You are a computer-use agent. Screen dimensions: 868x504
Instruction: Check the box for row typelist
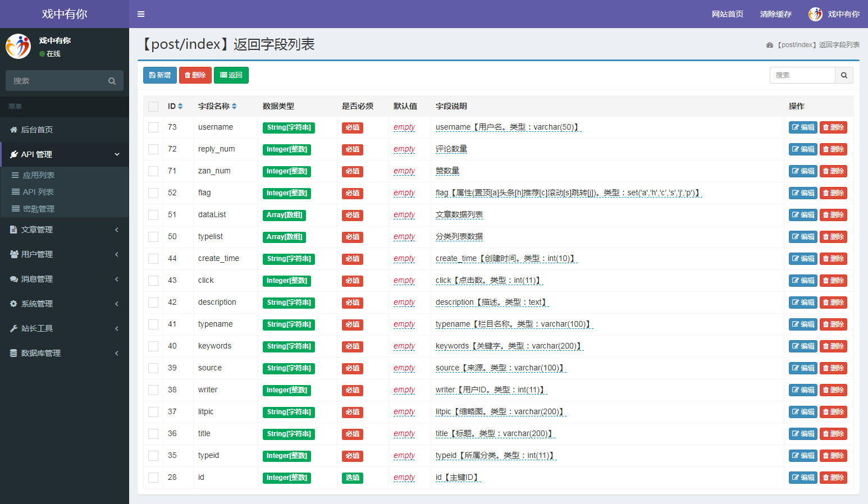click(x=153, y=237)
